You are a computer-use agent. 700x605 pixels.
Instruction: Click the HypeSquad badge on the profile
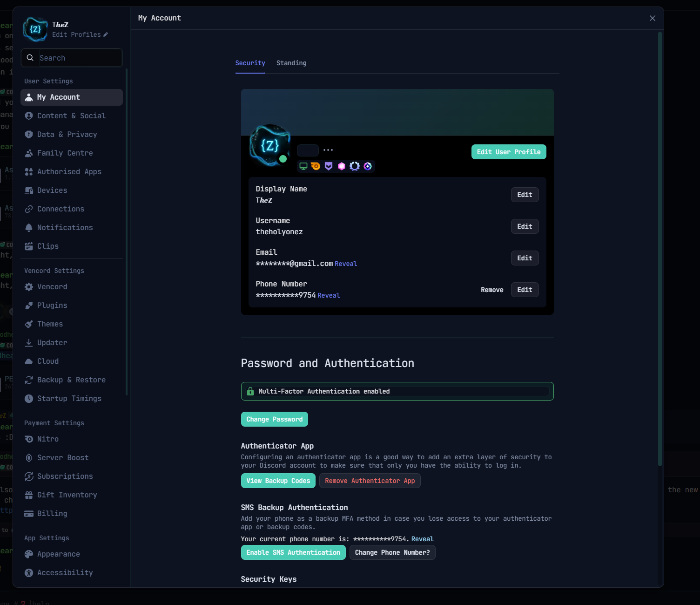(329, 166)
